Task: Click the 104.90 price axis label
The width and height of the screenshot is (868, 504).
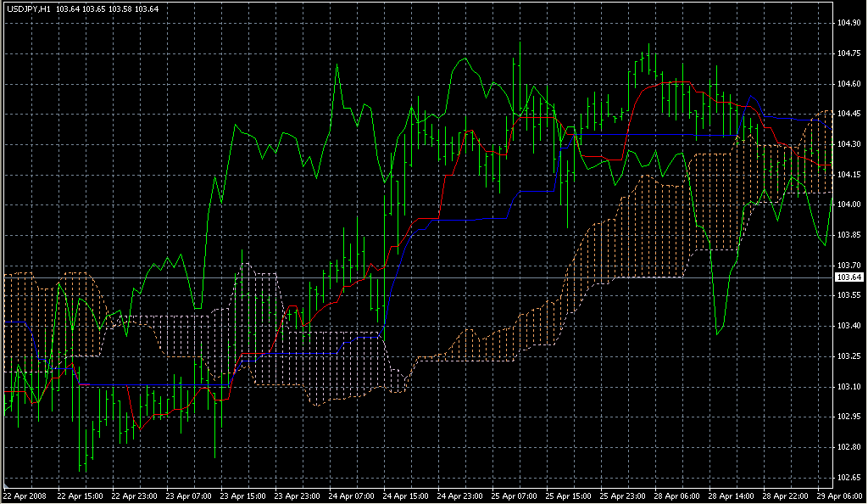Action: (x=849, y=23)
